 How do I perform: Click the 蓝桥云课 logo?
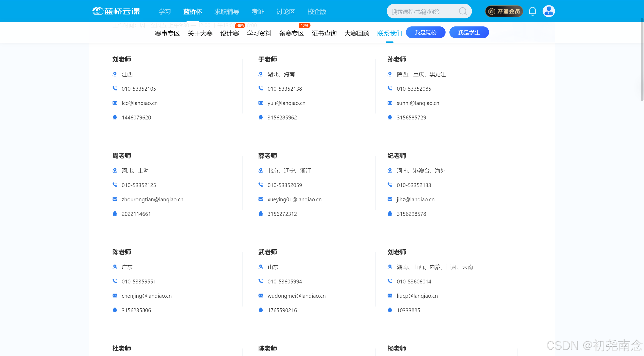[x=116, y=11]
